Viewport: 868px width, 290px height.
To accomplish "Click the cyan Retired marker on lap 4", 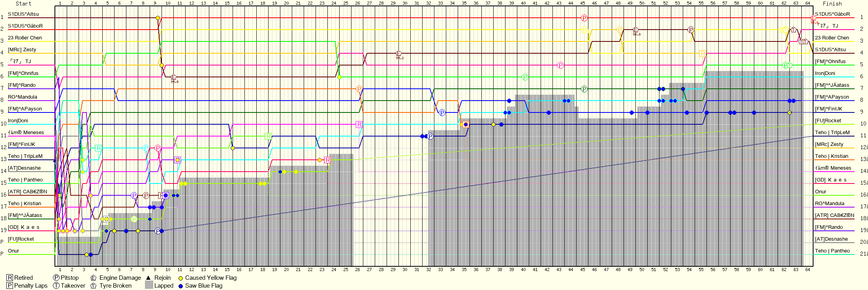I will 98,148.
